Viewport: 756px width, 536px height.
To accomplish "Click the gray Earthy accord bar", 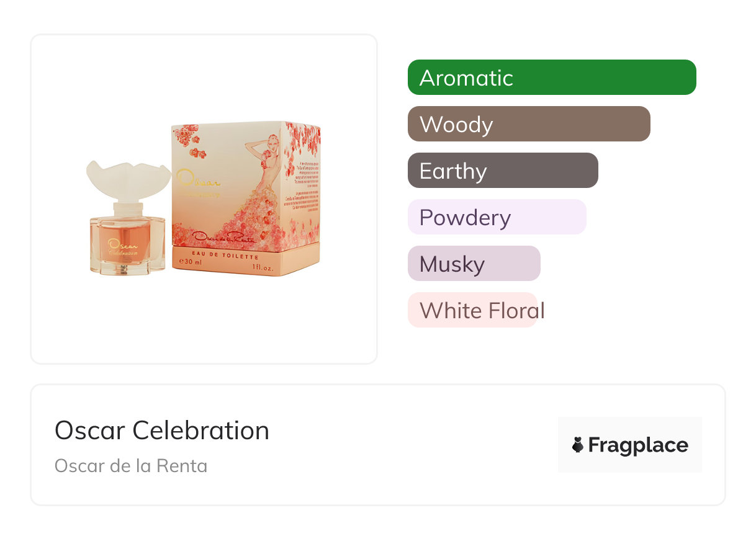I will tap(502, 171).
